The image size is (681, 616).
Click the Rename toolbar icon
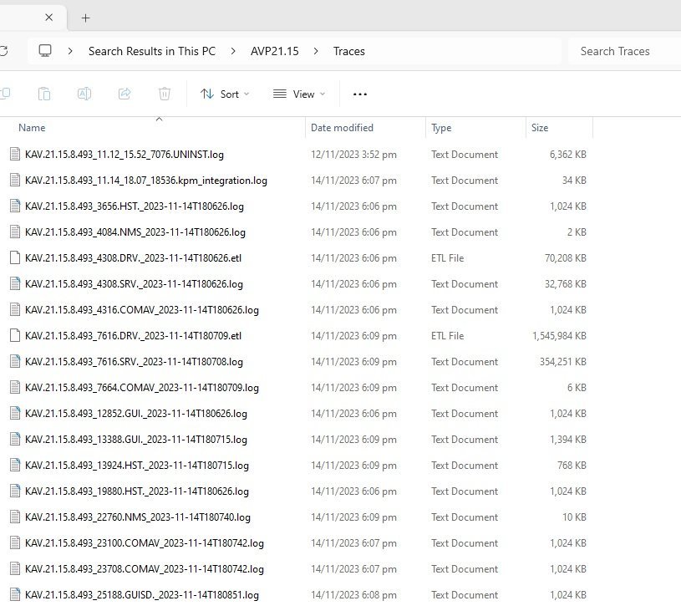pyautogui.click(x=84, y=94)
